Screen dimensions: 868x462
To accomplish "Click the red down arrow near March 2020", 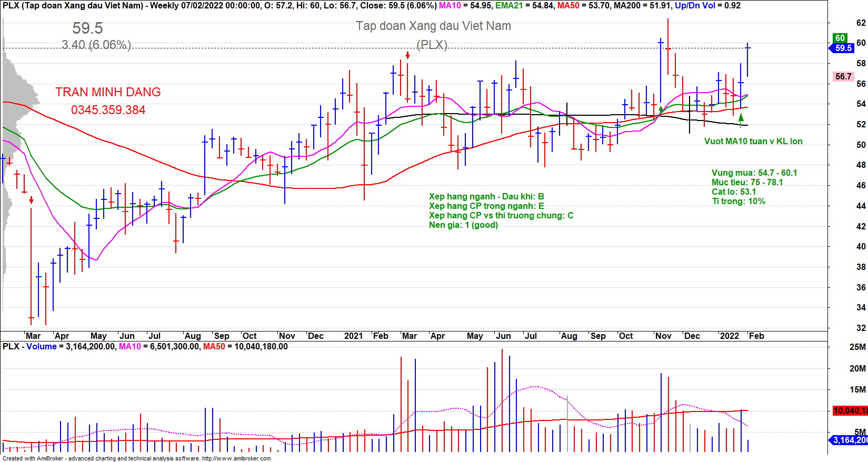I will [x=32, y=200].
